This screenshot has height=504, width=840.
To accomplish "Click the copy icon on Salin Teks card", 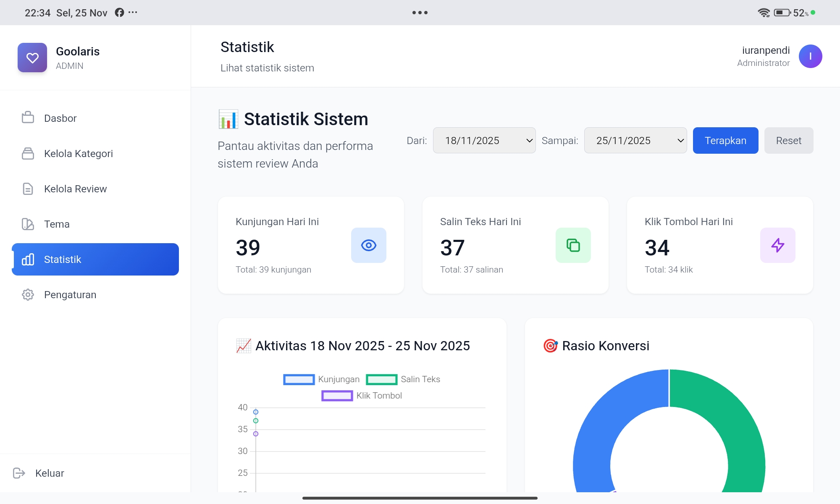I will 573,245.
